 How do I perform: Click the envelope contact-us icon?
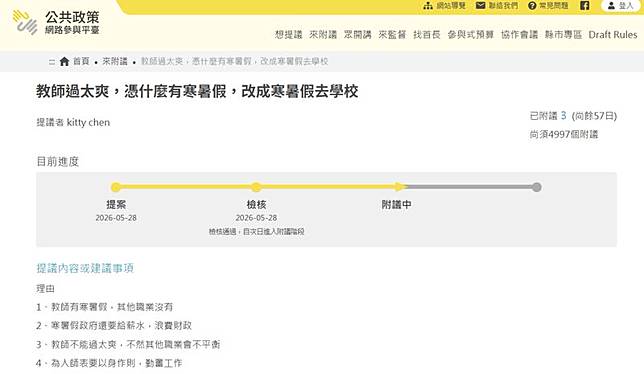click(480, 5)
